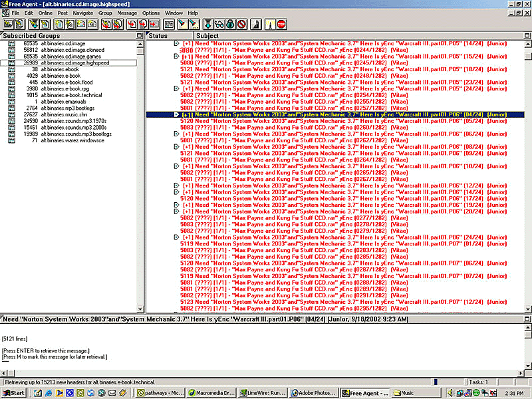Expand thread Warcraft III.part01.P06 (24/24)

[x=176, y=237]
